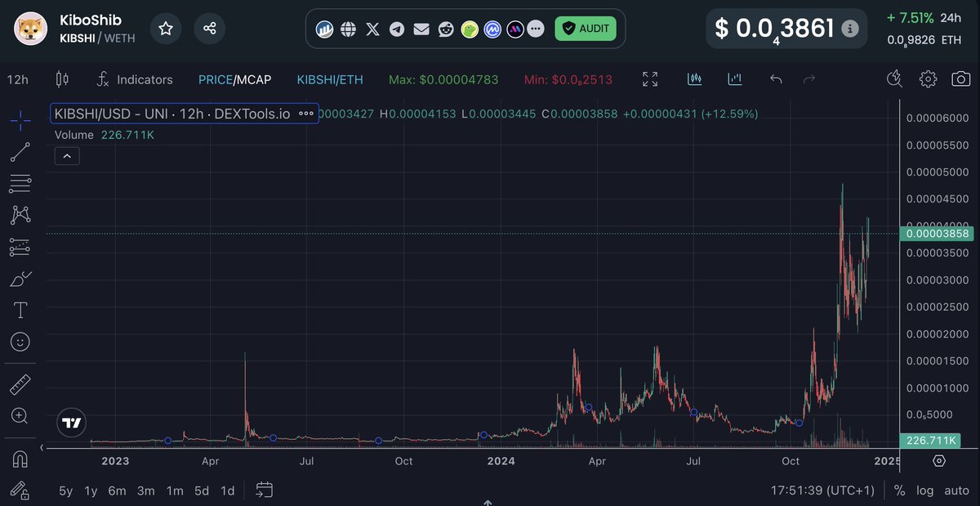980x506 pixels.
Task: Toggle magnet mode
Action: pos(20,459)
